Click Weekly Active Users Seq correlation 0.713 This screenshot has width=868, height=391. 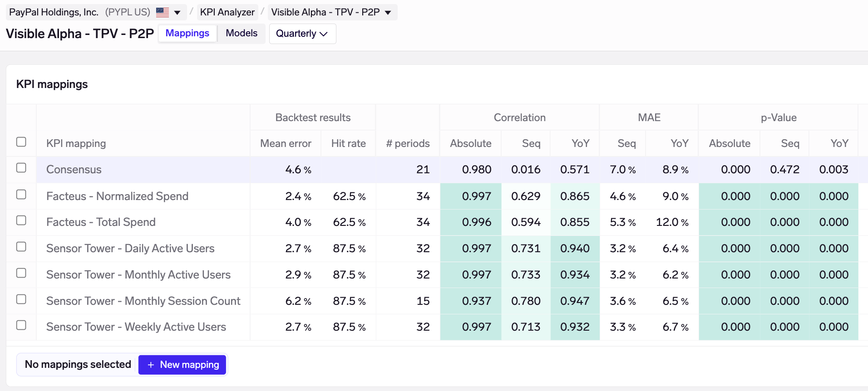click(x=526, y=327)
